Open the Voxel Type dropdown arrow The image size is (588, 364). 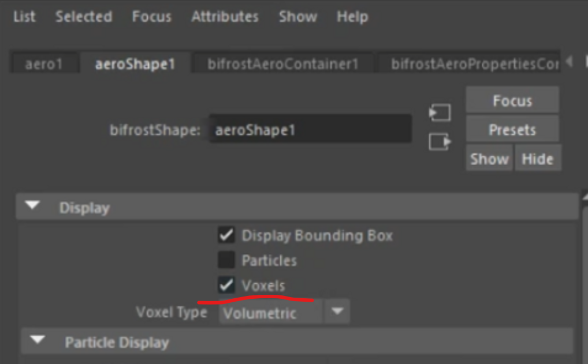[337, 313]
